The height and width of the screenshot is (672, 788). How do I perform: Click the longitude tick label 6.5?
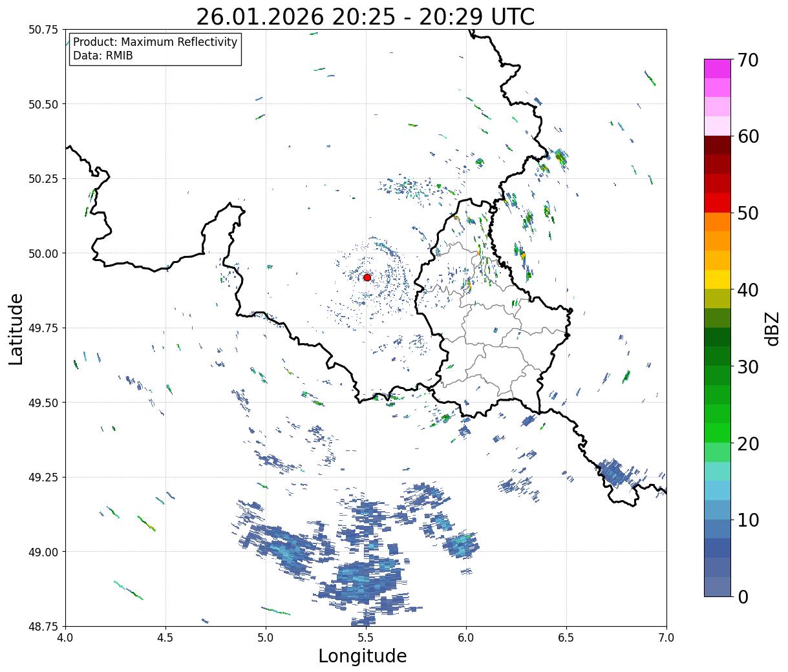[x=566, y=638]
